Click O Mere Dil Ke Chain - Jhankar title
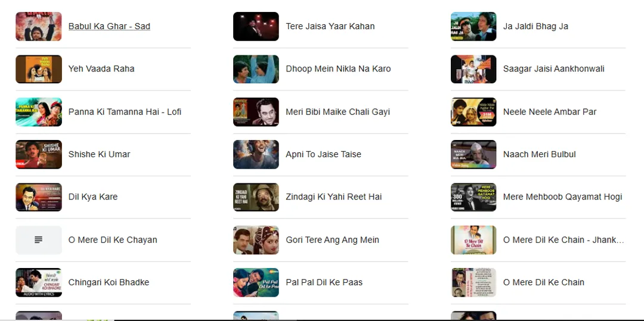This screenshot has width=644, height=321. pos(563,240)
